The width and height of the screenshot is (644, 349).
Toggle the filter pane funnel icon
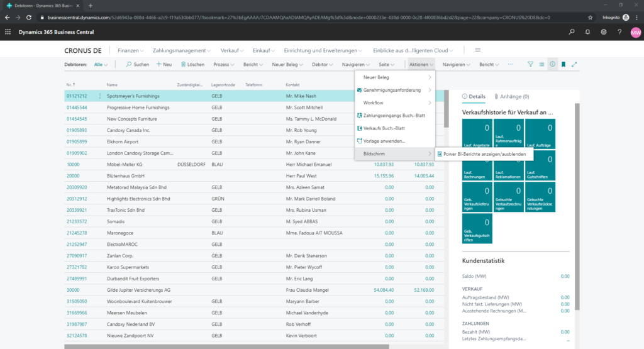[530, 65]
